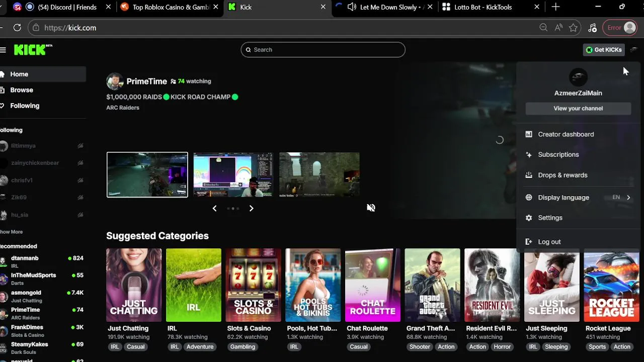Switch to Top Roblox Casino tab

pyautogui.click(x=169, y=7)
